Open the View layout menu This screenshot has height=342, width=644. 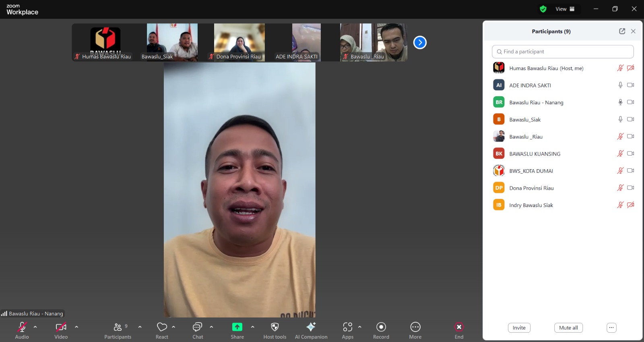tap(565, 9)
